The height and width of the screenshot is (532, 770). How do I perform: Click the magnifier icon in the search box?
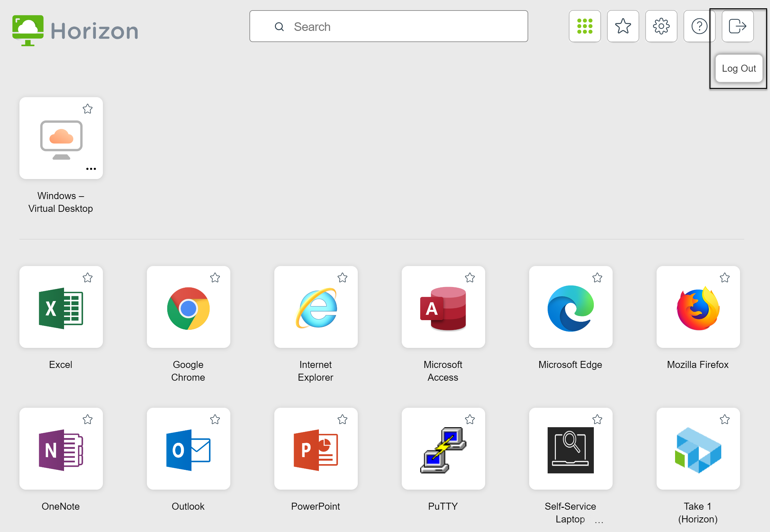pos(279,27)
